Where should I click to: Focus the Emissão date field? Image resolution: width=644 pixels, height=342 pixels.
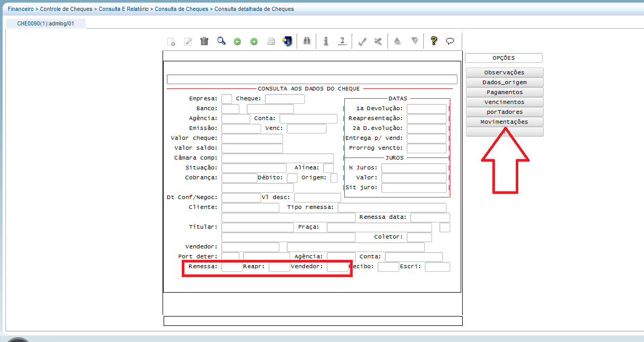242,128
